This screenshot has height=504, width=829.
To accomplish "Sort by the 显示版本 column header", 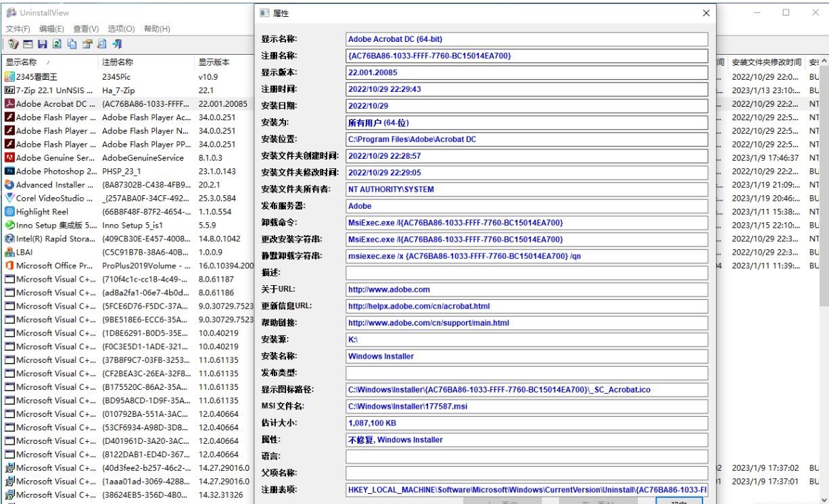I will click(x=224, y=62).
